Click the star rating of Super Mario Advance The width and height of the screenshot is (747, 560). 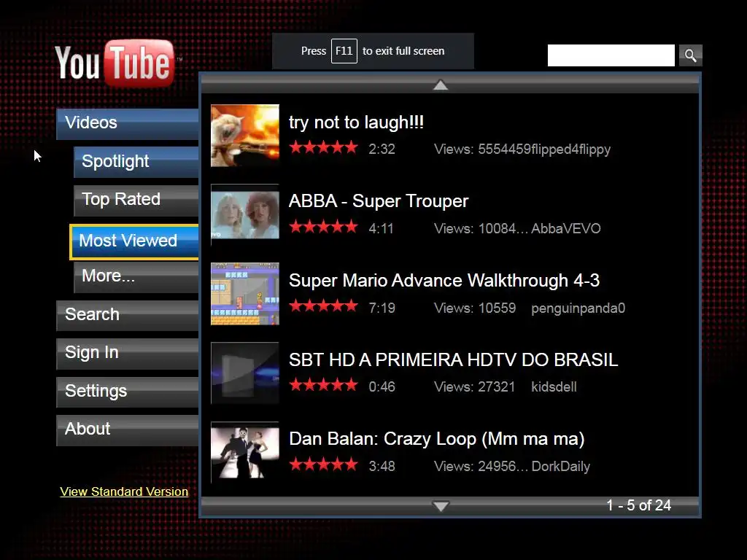click(324, 306)
